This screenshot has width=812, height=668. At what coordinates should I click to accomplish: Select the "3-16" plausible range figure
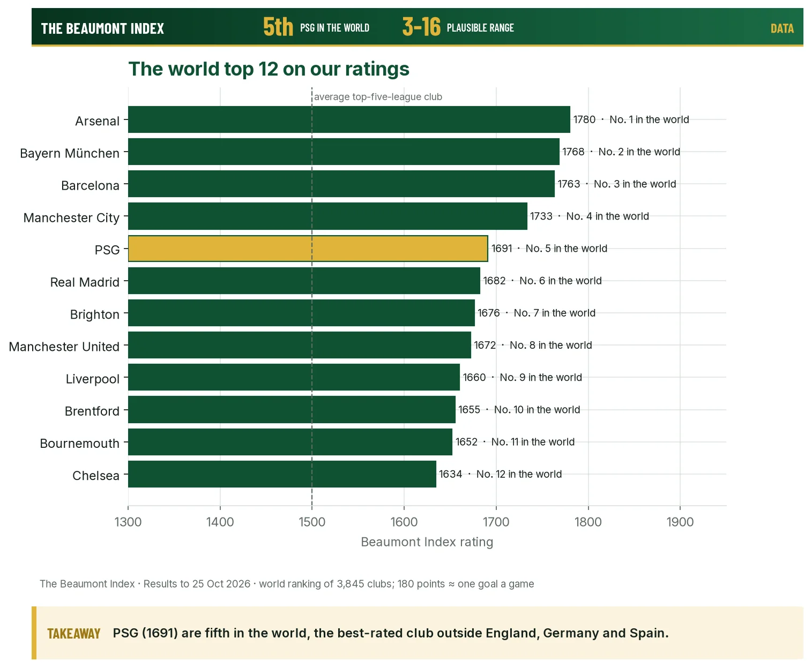pos(421,27)
